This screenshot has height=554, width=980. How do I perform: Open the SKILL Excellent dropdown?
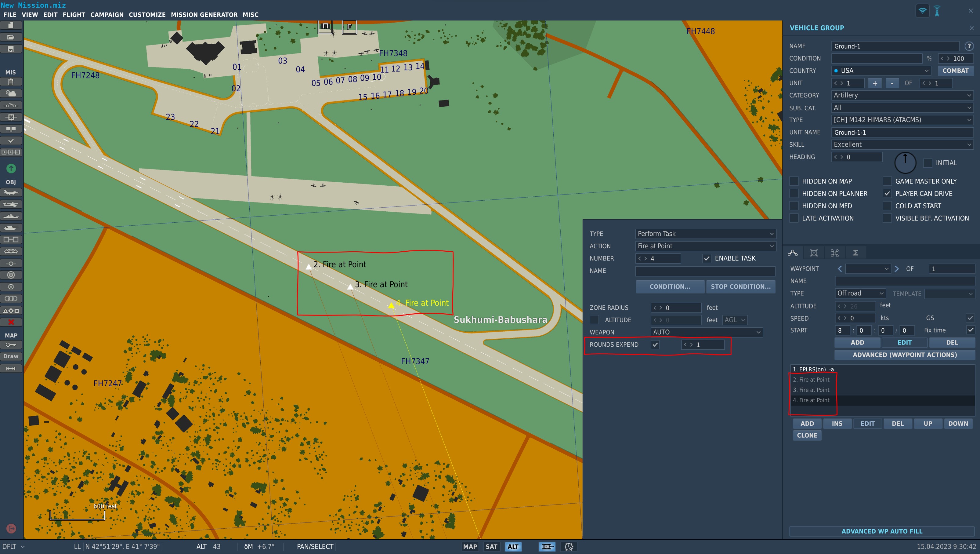click(902, 145)
